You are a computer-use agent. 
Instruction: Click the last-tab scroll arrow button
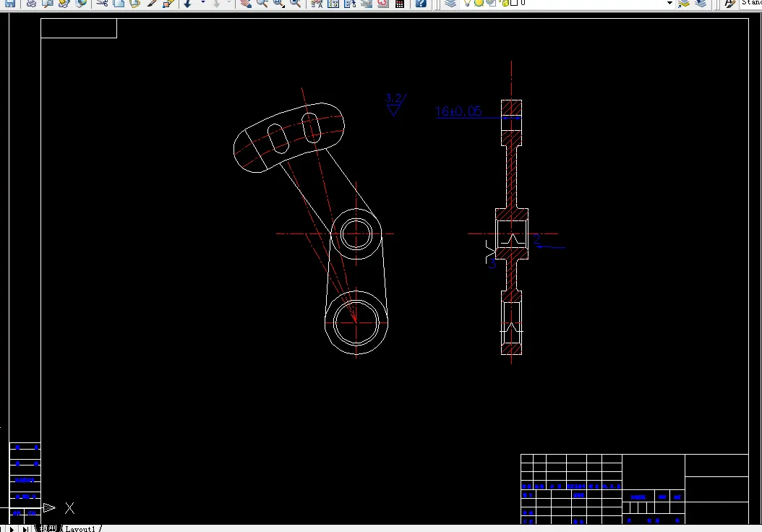(x=25, y=528)
